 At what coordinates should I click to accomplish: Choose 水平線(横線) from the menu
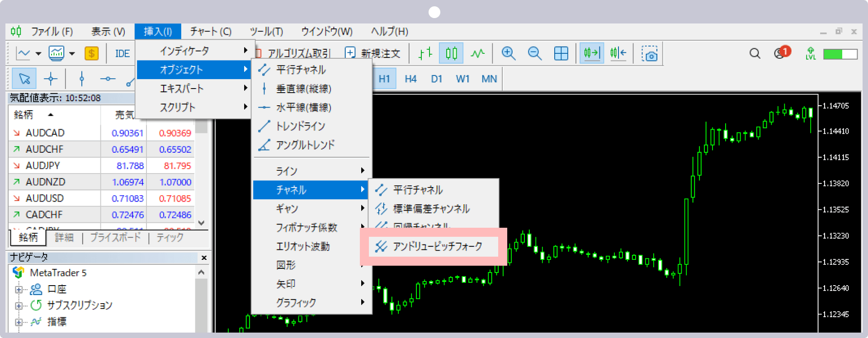tap(312, 107)
